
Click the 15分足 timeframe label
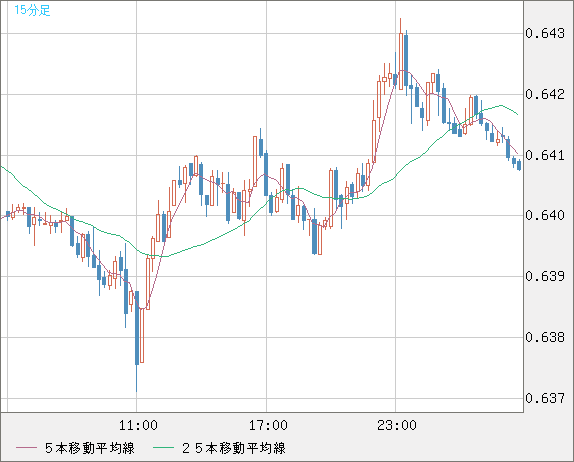(x=32, y=10)
